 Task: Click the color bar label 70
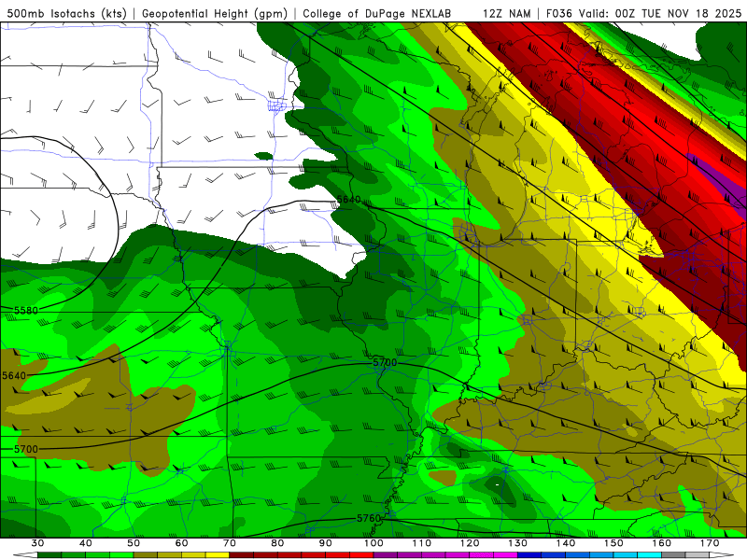[x=230, y=543]
